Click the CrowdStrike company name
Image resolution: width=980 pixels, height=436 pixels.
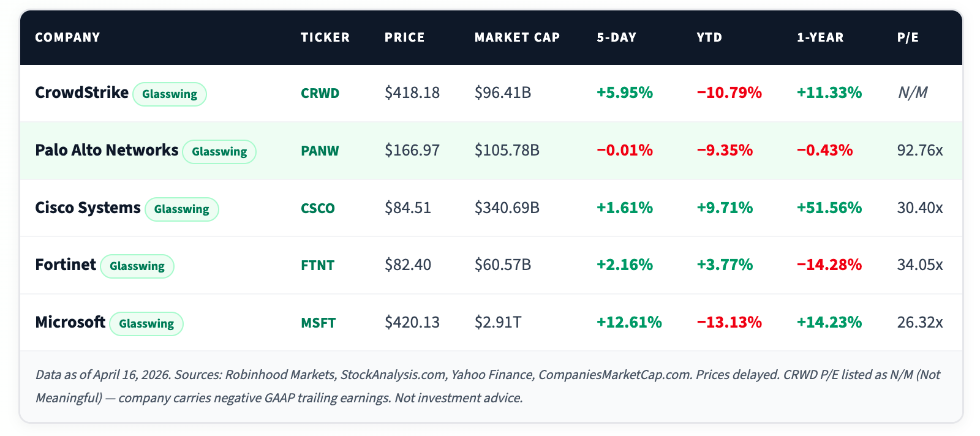pos(81,92)
